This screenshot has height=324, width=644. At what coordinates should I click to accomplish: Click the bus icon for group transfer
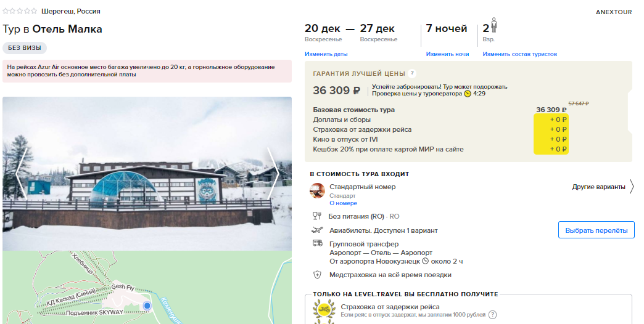317,243
